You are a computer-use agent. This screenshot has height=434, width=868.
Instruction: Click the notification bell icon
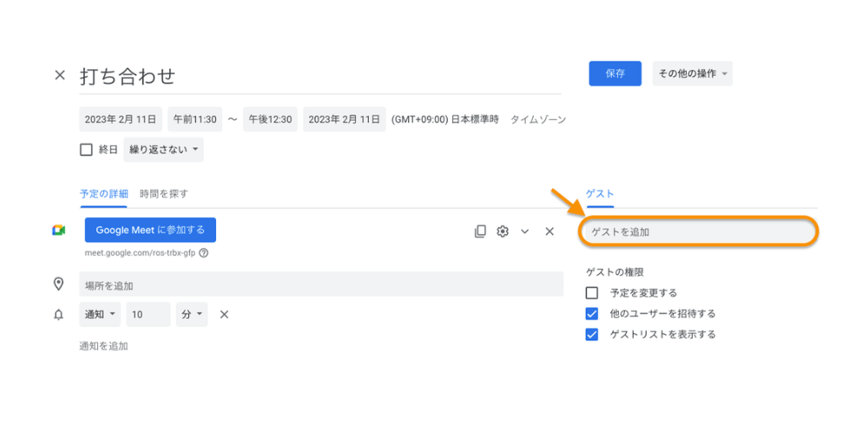click(59, 315)
